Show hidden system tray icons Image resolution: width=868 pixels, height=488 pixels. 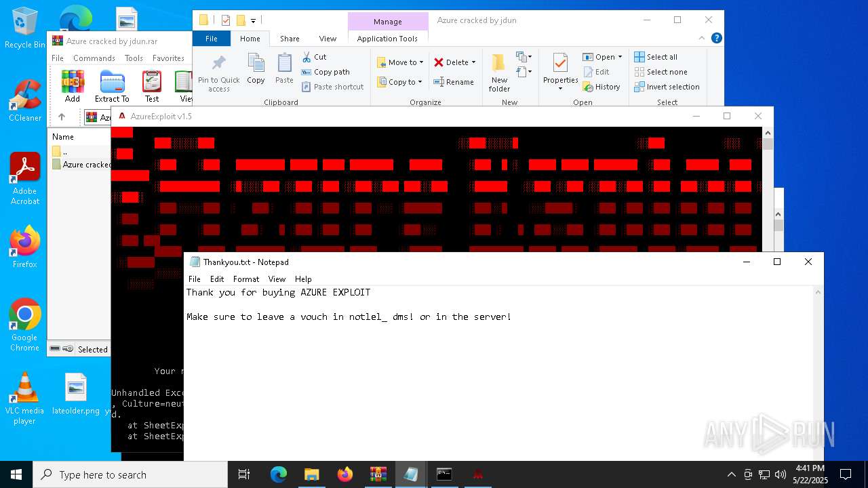tap(731, 474)
